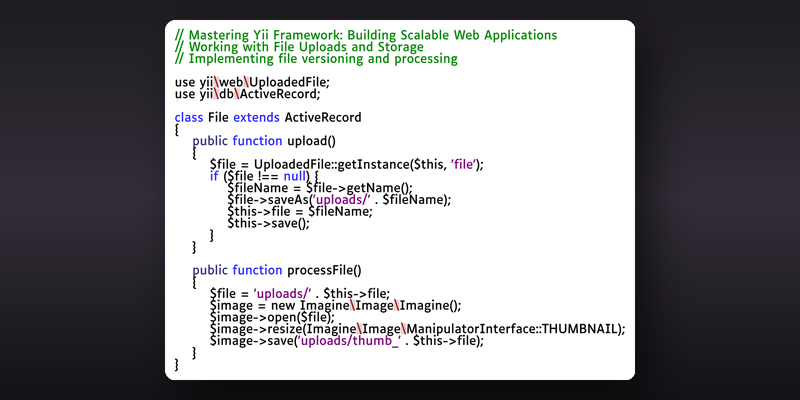The width and height of the screenshot is (800, 400).
Task: Click the line '$file->saveAs('uploads/' . $fileName);'
Action: [x=339, y=199]
